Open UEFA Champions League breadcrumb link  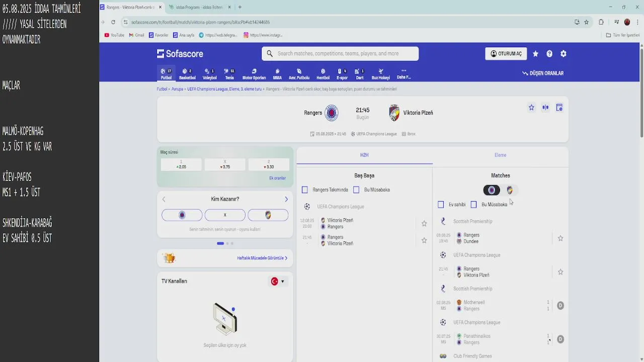(x=224, y=89)
